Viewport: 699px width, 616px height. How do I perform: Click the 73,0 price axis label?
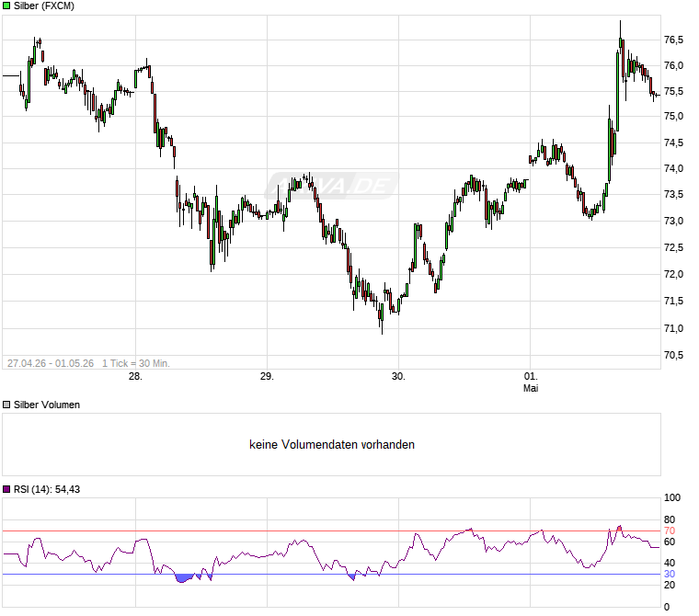click(x=673, y=221)
